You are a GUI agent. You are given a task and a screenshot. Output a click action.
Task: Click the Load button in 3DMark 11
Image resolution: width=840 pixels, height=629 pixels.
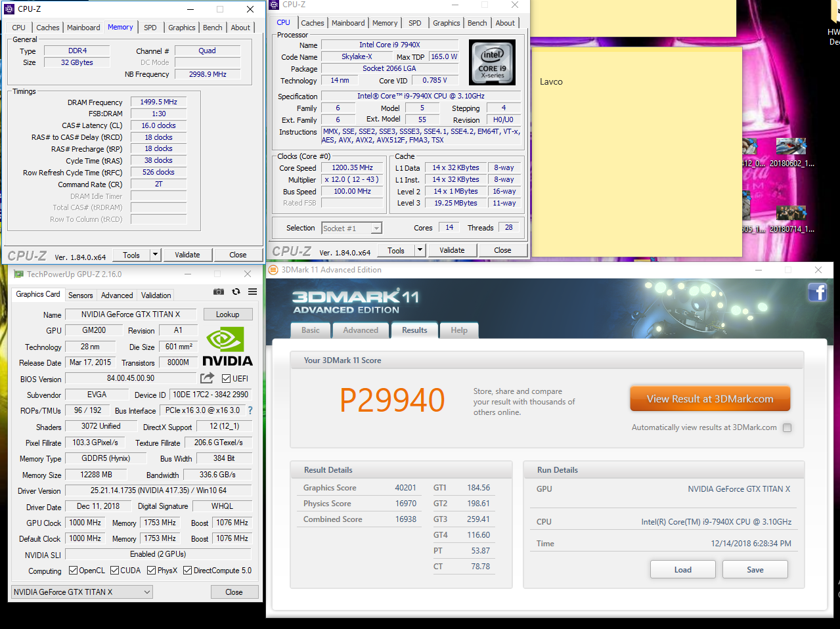coord(683,569)
